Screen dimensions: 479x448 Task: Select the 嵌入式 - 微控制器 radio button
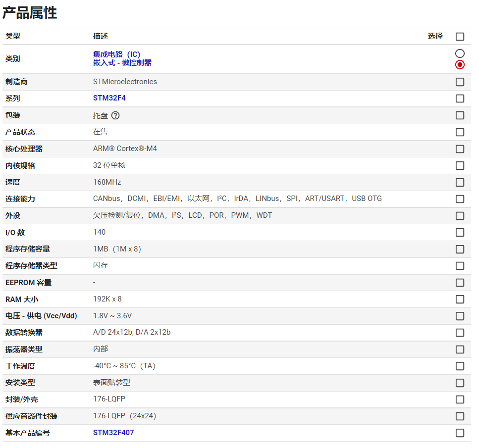(x=460, y=65)
